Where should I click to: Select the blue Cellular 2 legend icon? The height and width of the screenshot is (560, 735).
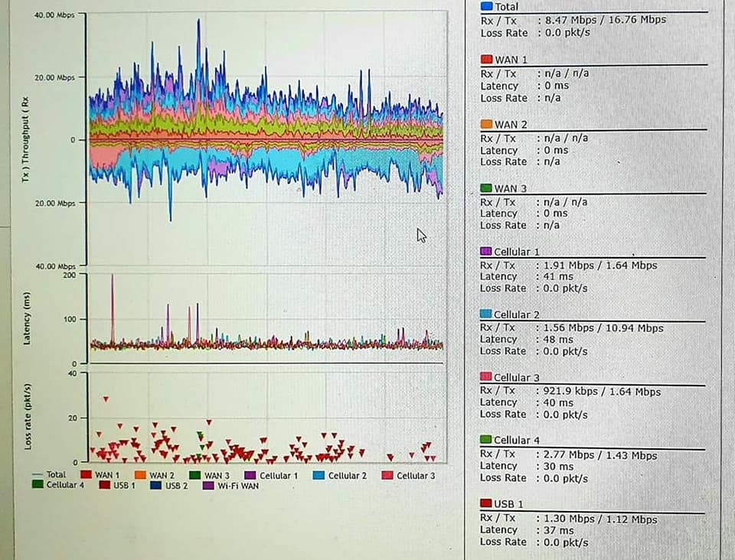[318, 475]
